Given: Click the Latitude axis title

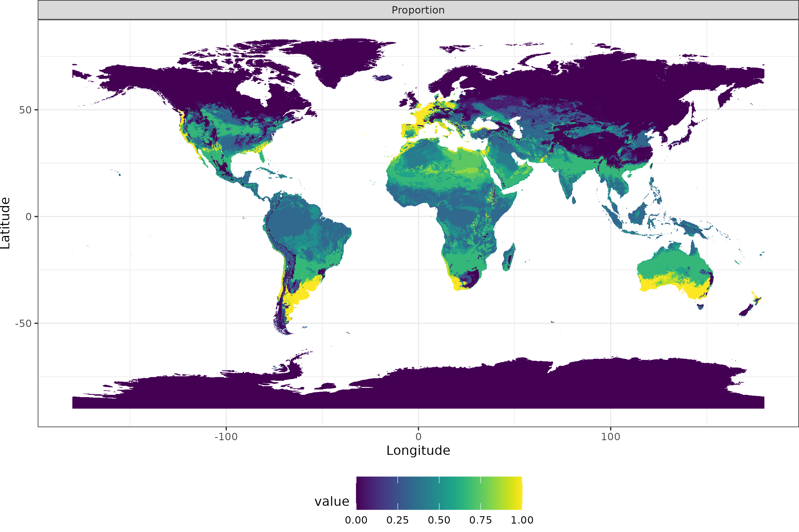Looking at the screenshot, I should pyautogui.click(x=5, y=223).
